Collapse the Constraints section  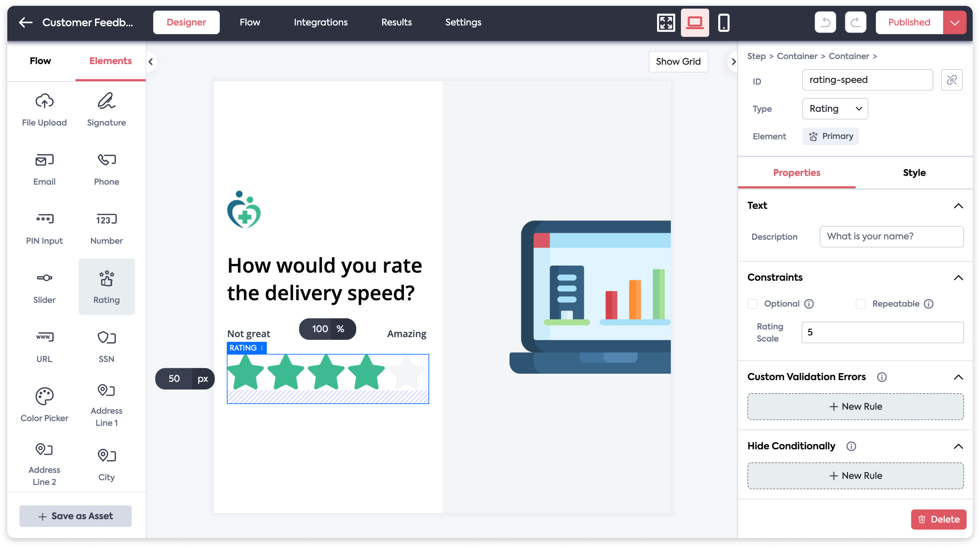(x=958, y=278)
